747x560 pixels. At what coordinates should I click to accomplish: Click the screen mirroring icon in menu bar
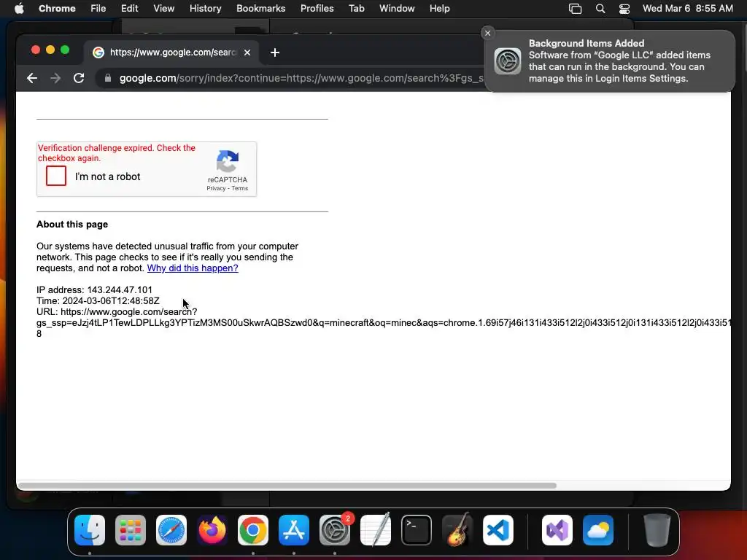[575, 9]
